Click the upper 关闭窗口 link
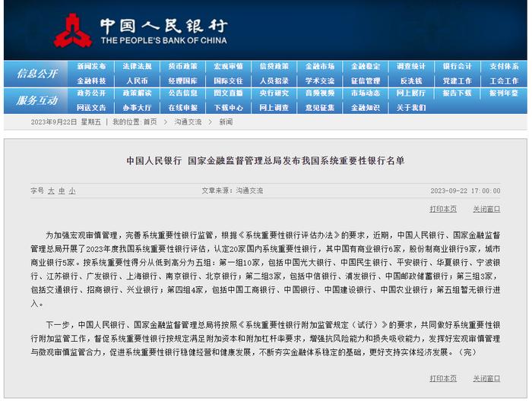 click(x=486, y=209)
